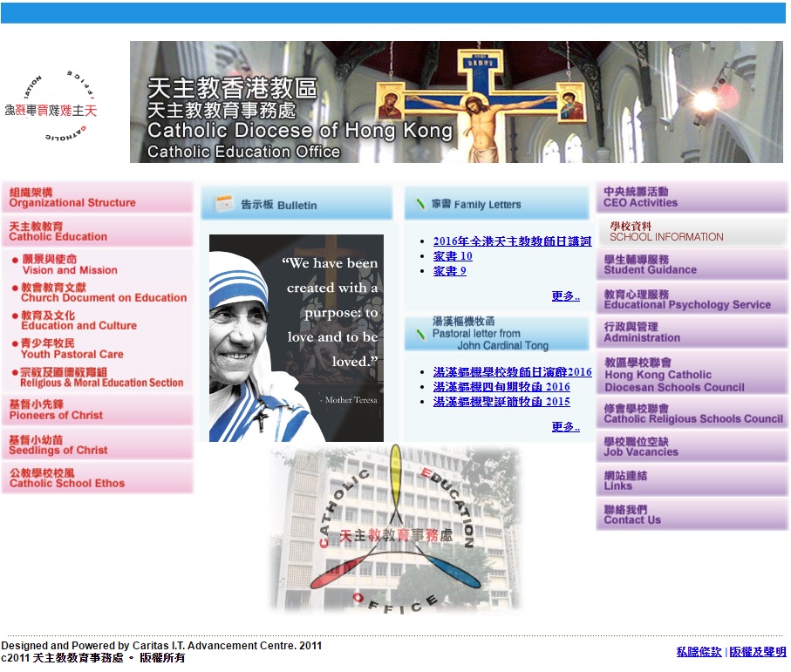
Task: Open the 版權及聲明 copyright link
Action: [758, 652]
